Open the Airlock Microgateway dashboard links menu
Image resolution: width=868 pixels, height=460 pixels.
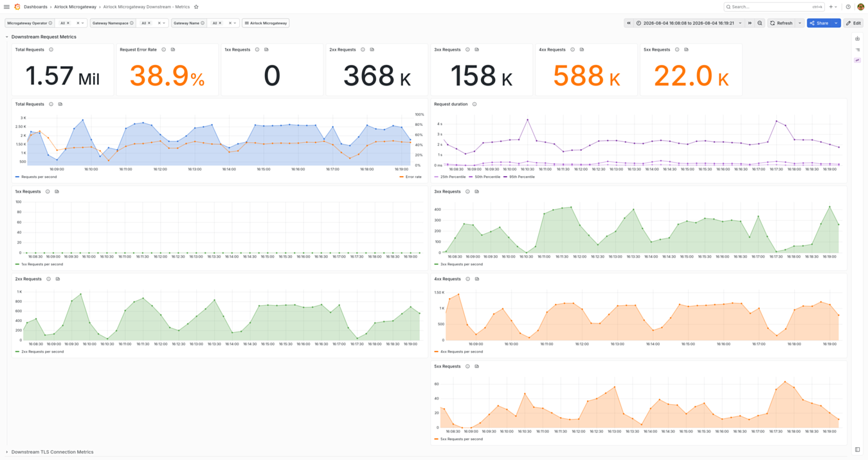pos(266,23)
